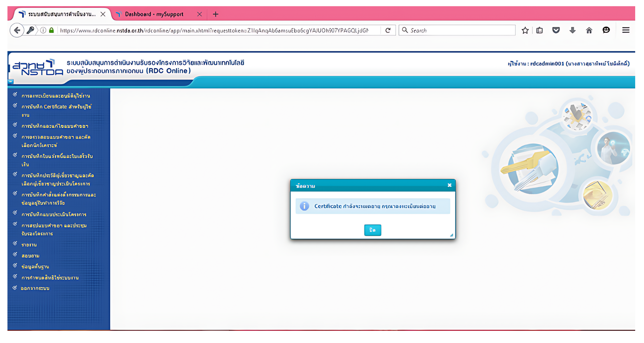Click the browser back arrow button
Screen dimensions: 644x343
click(x=17, y=31)
